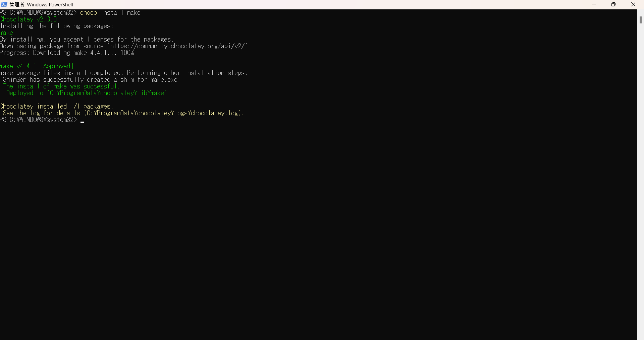Click the scrollbar thumb on the right edge
Image resolution: width=644 pixels, height=340 pixels.
point(641,20)
